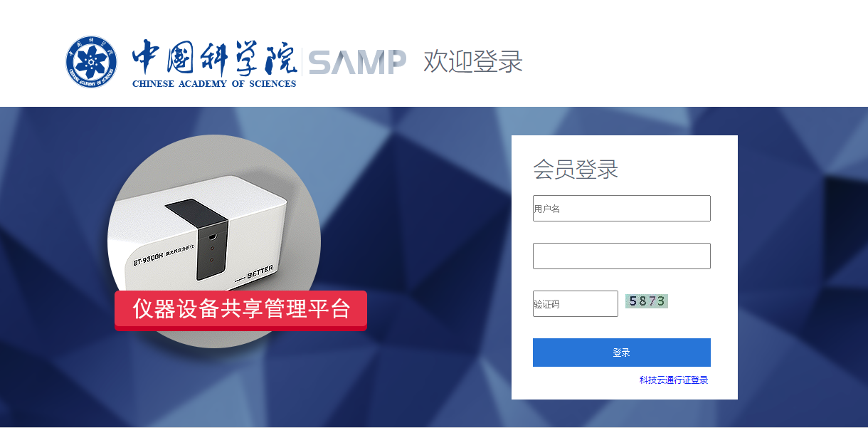
Task: Click the 会员登录 heading
Action: click(x=576, y=169)
